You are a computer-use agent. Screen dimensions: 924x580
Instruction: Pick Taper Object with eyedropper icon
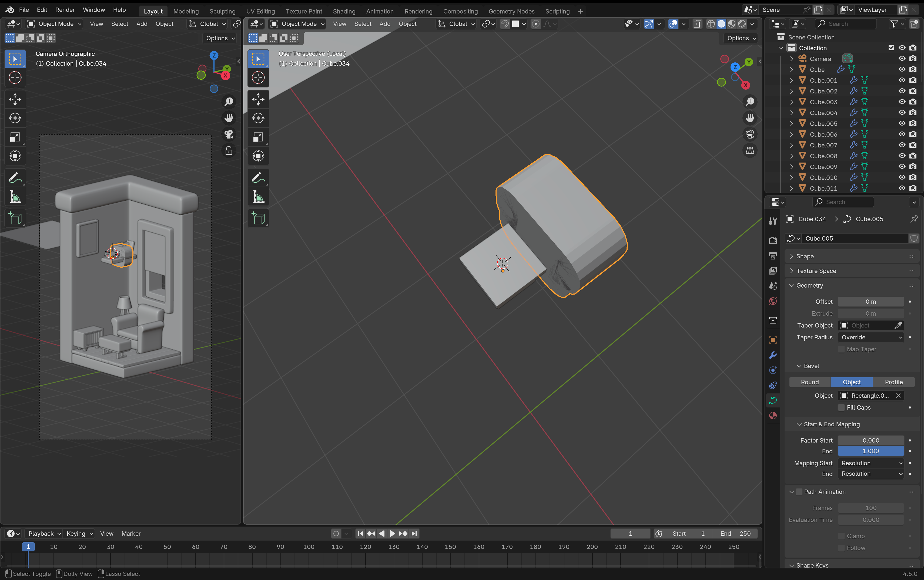point(898,325)
